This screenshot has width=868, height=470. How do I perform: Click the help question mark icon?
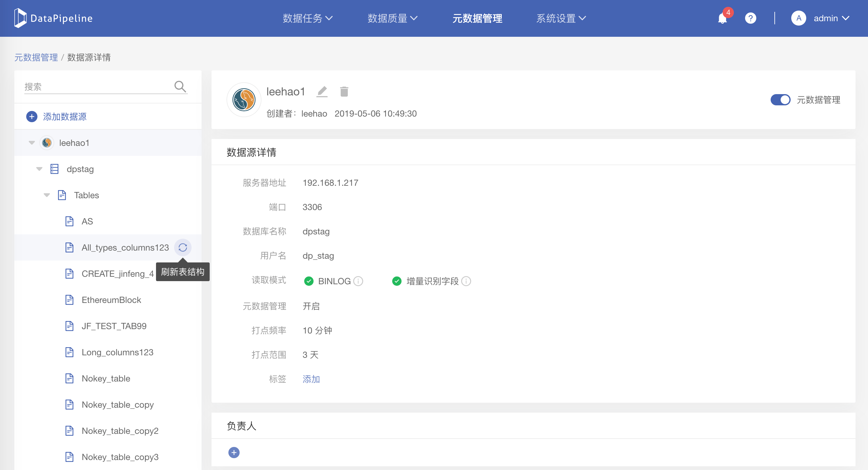pos(750,18)
